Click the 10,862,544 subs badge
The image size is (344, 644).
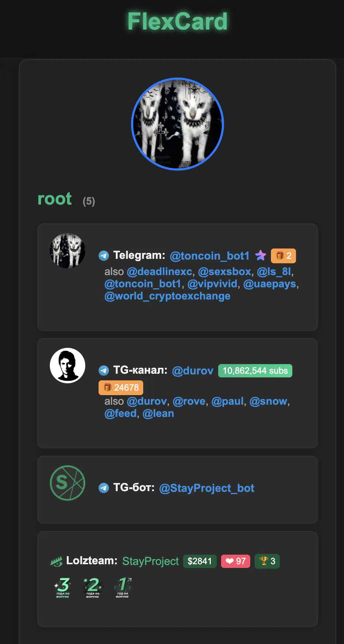pos(255,371)
